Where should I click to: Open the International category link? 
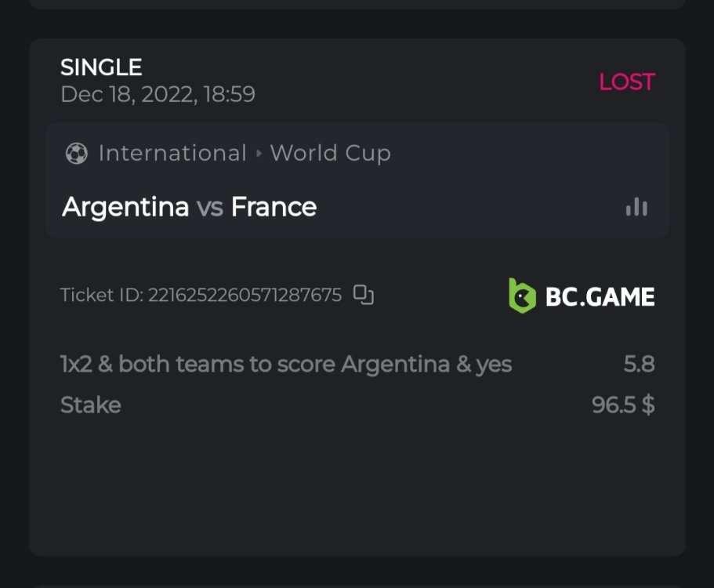coord(172,154)
